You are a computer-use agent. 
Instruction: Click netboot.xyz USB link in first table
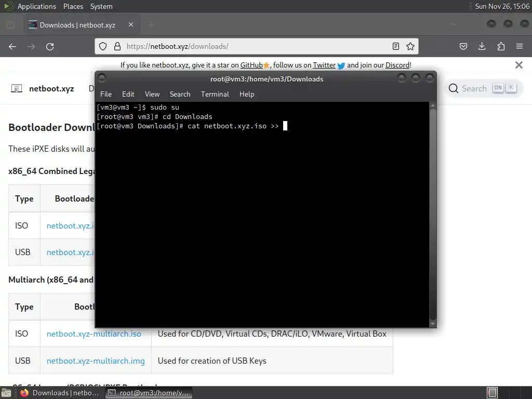click(70, 252)
